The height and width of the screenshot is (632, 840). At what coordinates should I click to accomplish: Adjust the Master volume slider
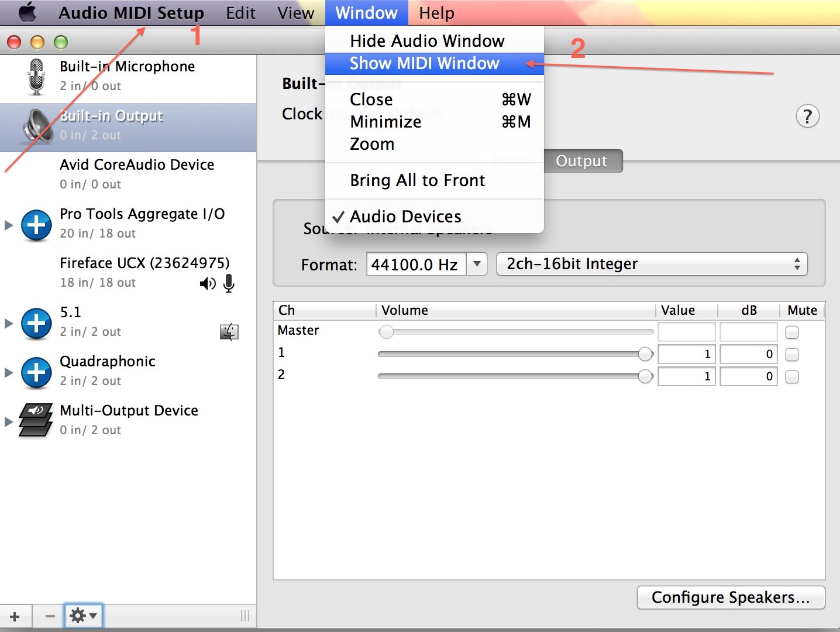coord(516,332)
